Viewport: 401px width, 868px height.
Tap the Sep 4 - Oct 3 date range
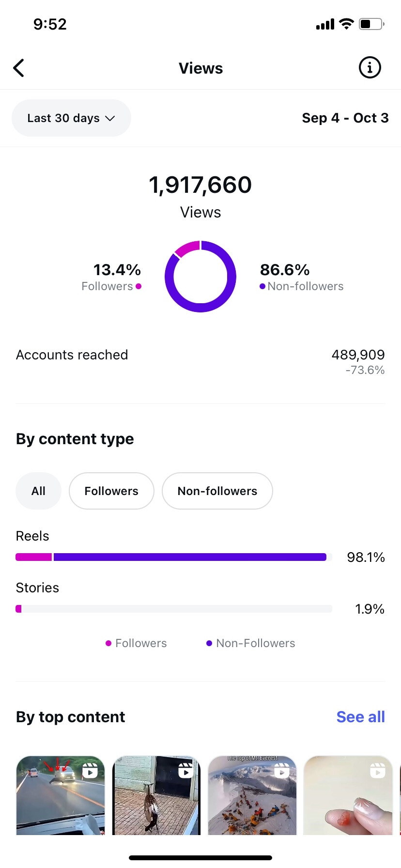[x=345, y=118]
